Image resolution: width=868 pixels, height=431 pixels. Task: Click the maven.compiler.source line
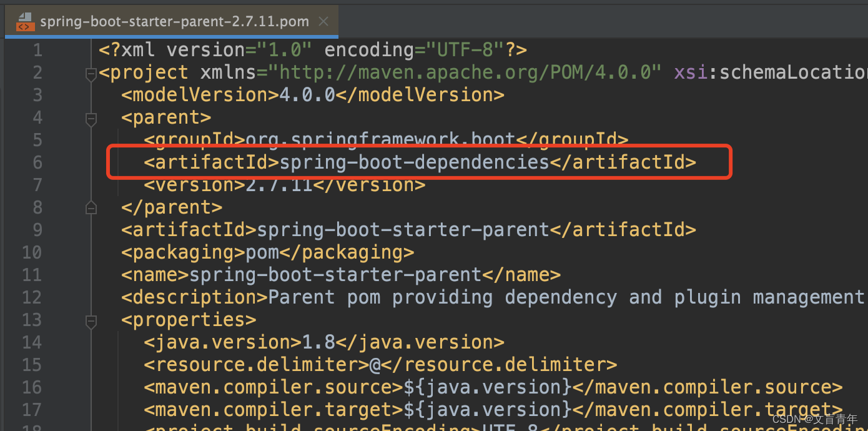[493, 387]
